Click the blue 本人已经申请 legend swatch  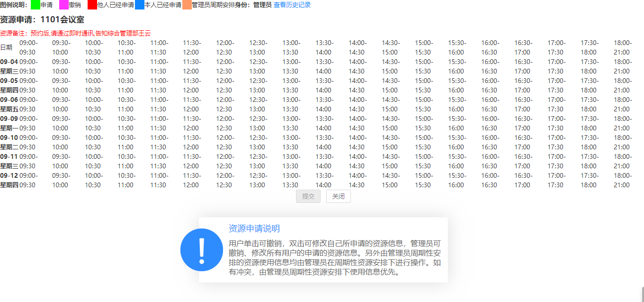(140, 5)
